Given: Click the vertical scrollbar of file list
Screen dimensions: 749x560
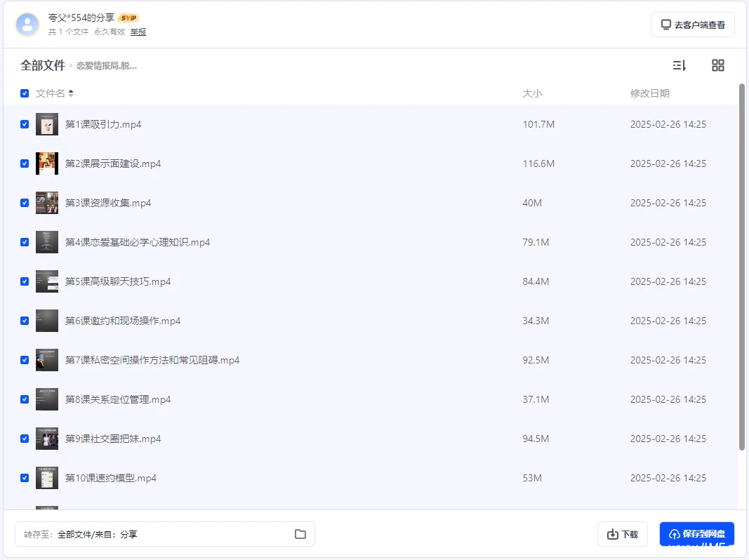Looking at the screenshot, I should tap(742, 267).
